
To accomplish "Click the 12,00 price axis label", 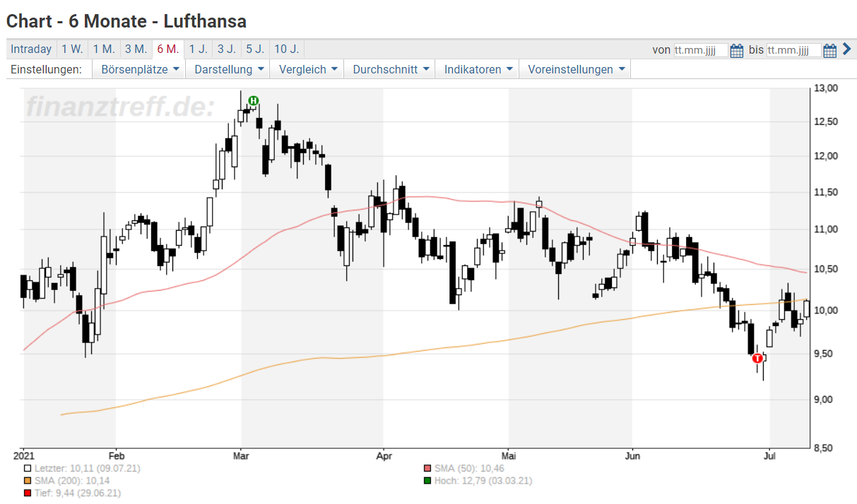I will [826, 156].
